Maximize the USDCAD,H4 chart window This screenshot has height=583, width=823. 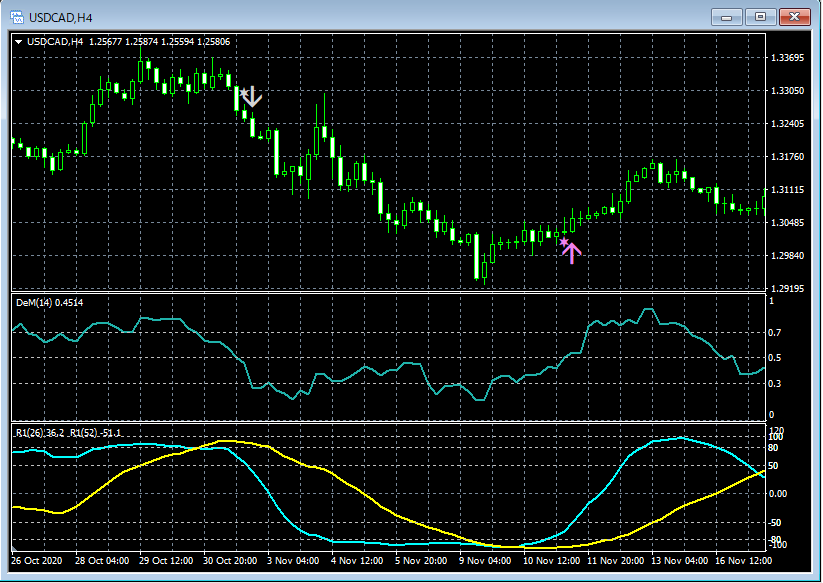(761, 16)
